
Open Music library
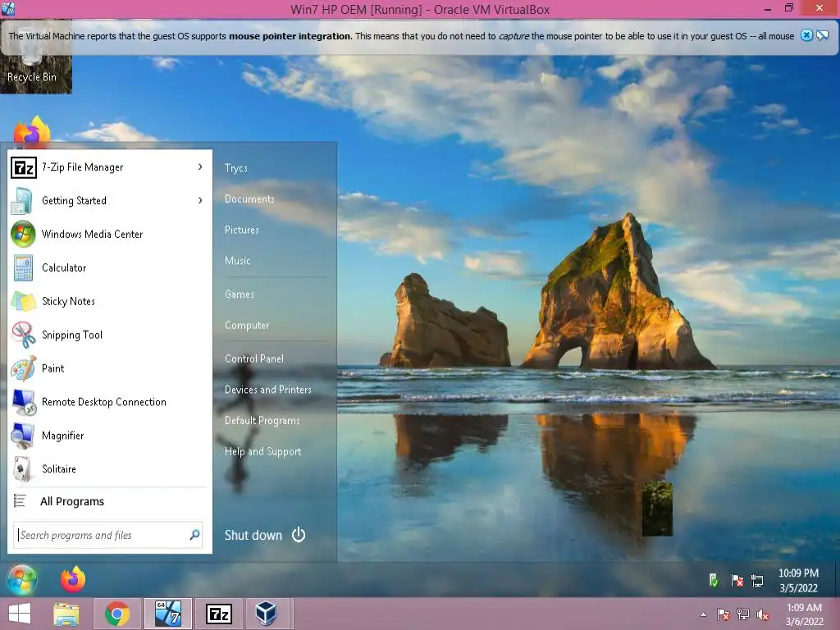[x=237, y=261]
